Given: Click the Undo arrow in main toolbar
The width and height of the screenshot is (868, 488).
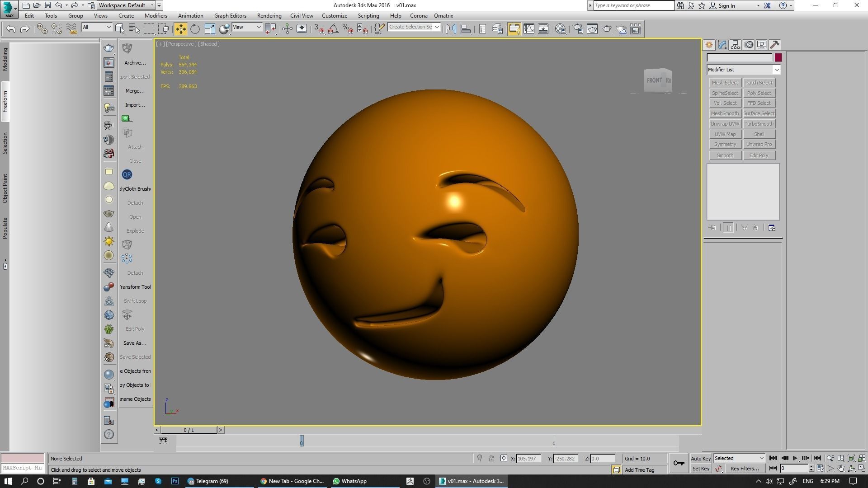Looking at the screenshot, I should pyautogui.click(x=11, y=29).
